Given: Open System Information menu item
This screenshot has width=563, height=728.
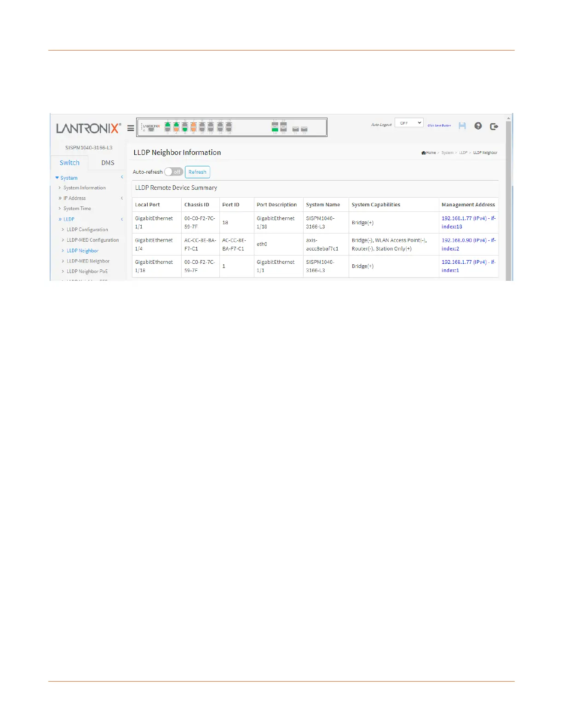Looking at the screenshot, I should coord(85,188).
